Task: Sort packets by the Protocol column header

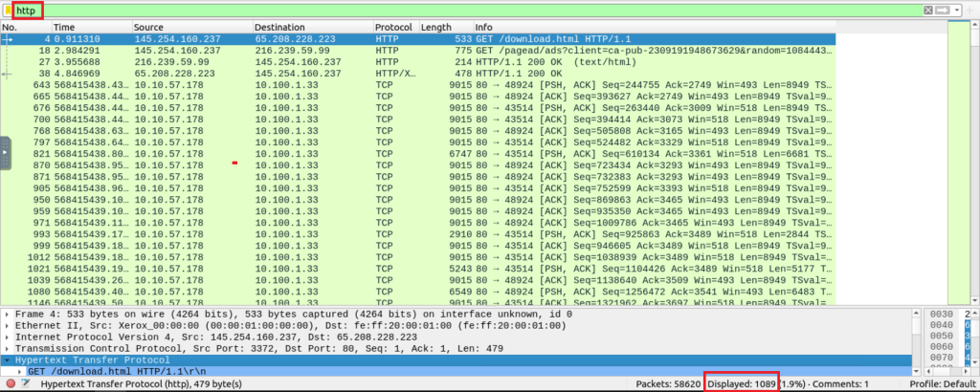Action: coord(394,27)
